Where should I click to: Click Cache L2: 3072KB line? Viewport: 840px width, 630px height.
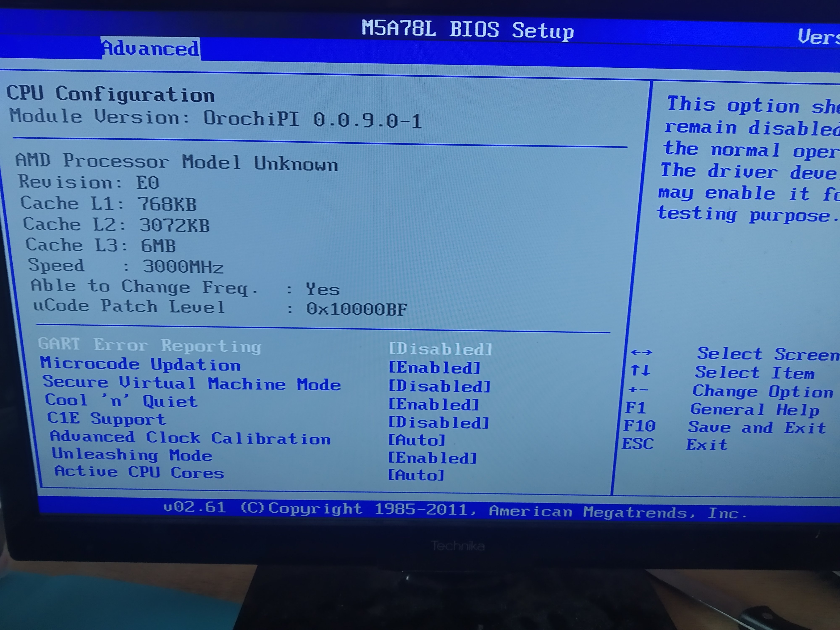tap(116, 224)
